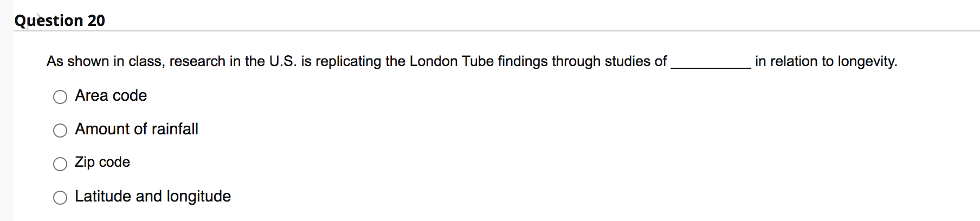Click the 'Zip code' answer label
This screenshot has width=980, height=221.
(102, 162)
